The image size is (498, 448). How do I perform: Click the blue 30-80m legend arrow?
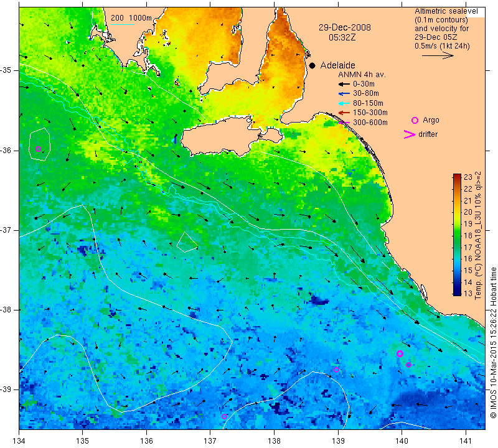coord(344,94)
